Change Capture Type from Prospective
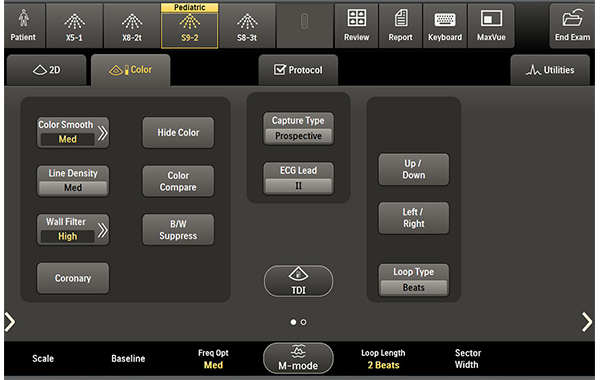600x380 pixels. coord(298,128)
